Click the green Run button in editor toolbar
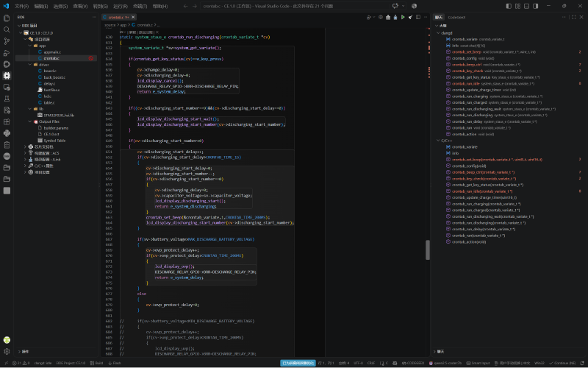588x368 pixels. (403, 17)
